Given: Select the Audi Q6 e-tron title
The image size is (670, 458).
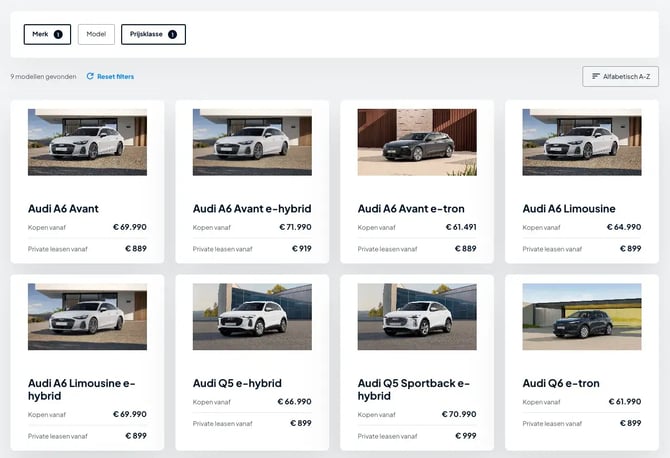Looking at the screenshot, I should [x=561, y=383].
